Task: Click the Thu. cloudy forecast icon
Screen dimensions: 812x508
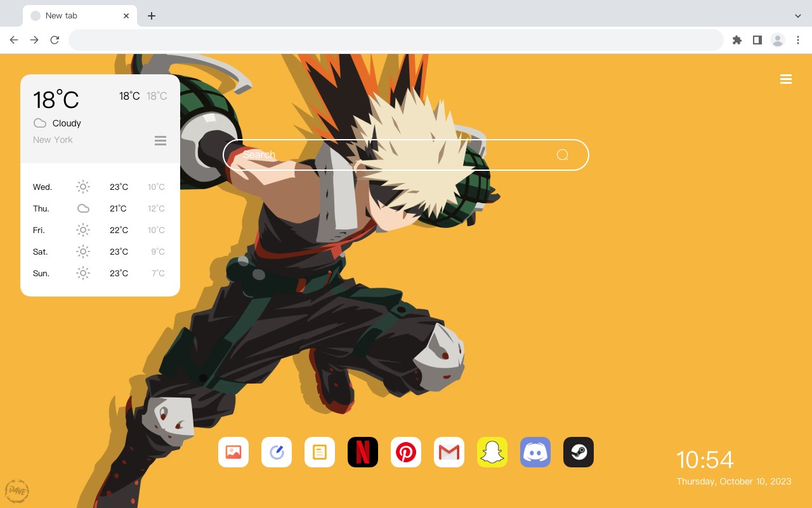Action: click(x=83, y=208)
